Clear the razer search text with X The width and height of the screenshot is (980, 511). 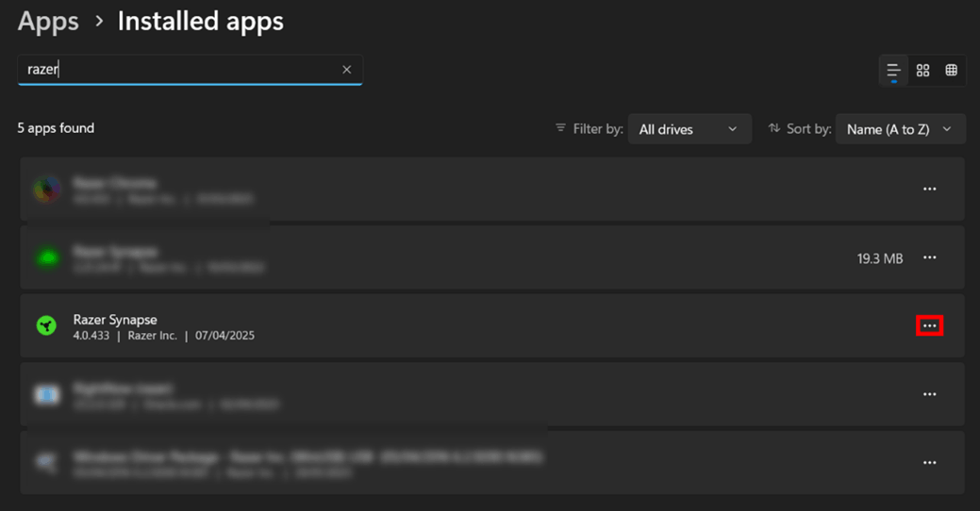point(346,70)
